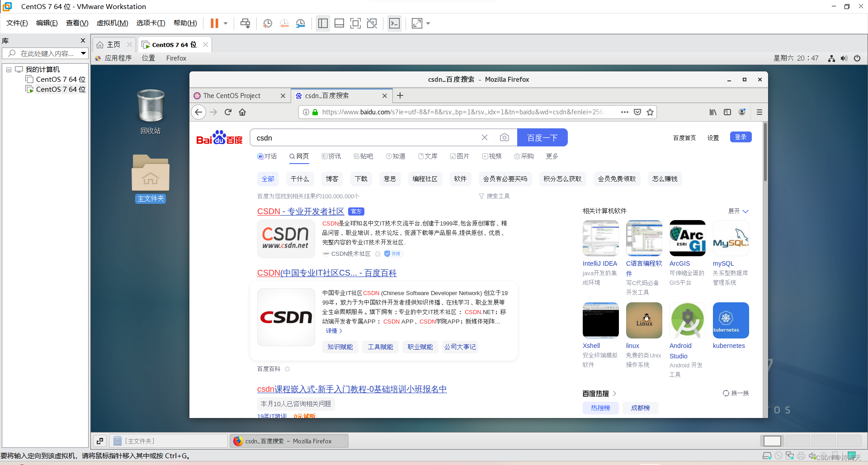The width and height of the screenshot is (868, 465).
Task: Enter full screen mode icon
Action: click(x=355, y=23)
